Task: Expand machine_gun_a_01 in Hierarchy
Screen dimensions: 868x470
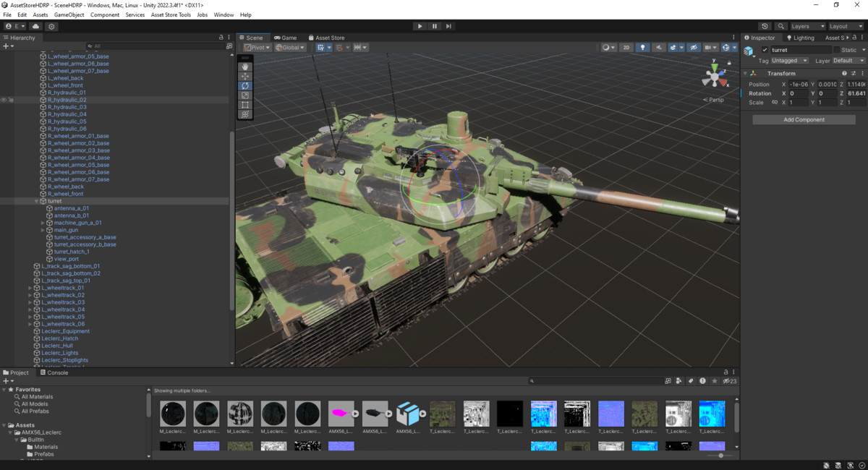Action: [x=43, y=223]
